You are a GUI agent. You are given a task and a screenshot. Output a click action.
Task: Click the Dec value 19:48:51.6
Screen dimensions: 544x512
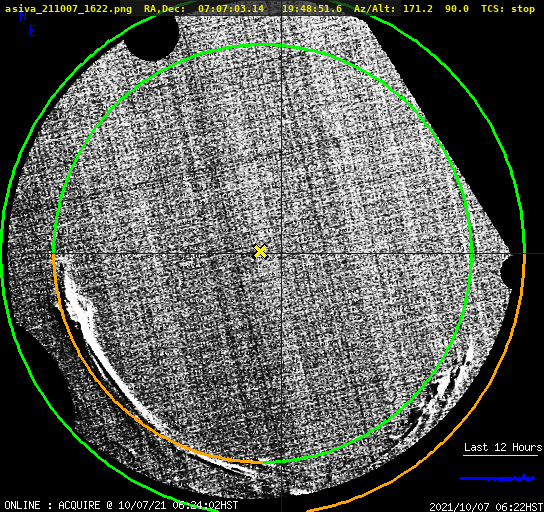312,8
